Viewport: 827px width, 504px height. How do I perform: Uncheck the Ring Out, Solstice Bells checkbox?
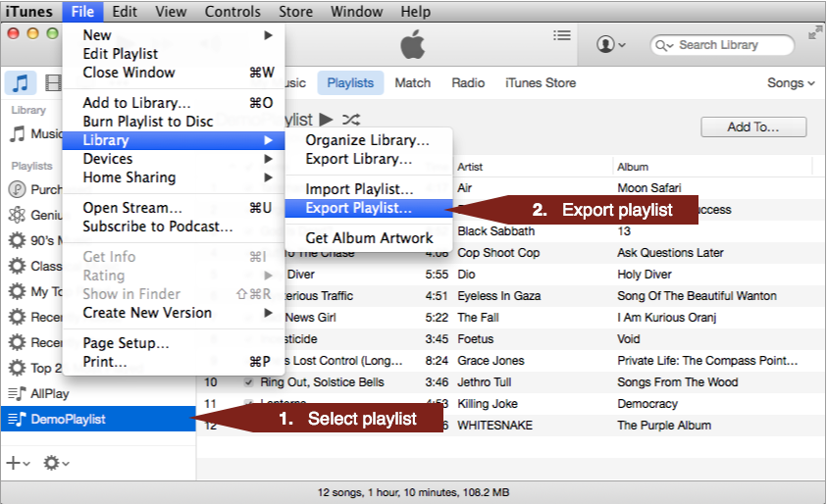click(248, 382)
